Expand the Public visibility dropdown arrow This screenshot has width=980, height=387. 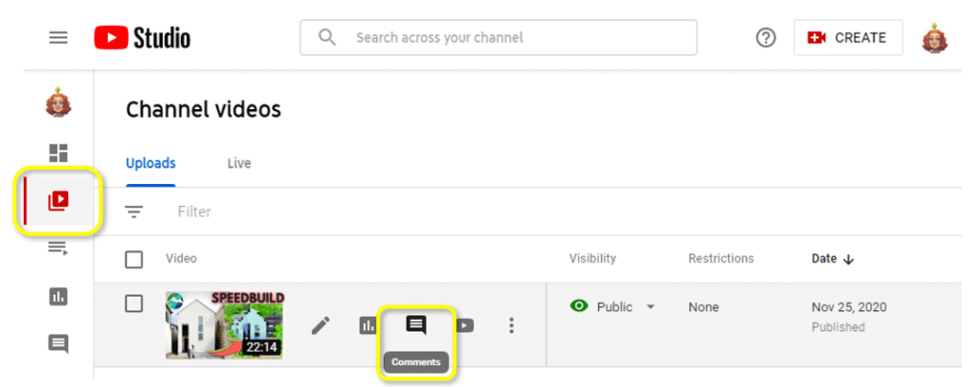click(x=651, y=307)
